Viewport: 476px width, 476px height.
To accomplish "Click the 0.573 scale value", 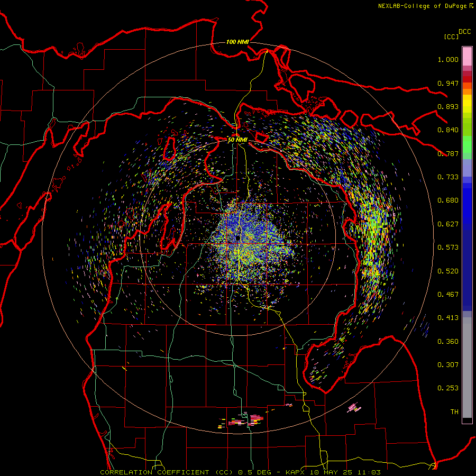I will [448, 248].
